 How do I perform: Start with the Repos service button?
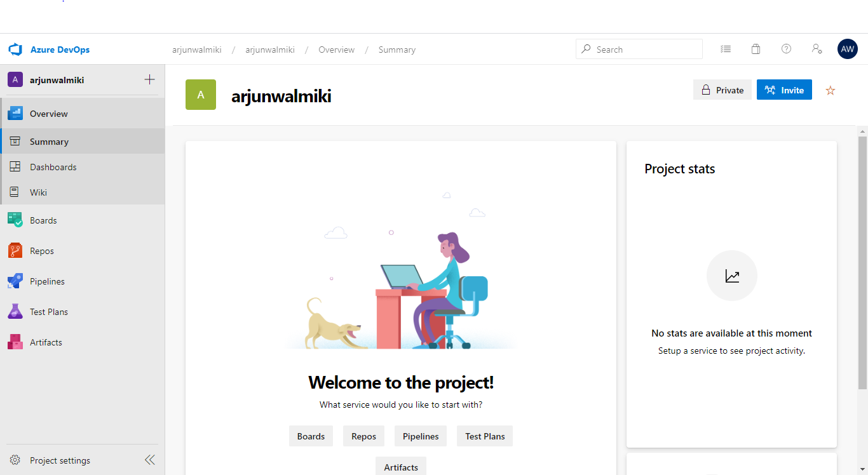363,436
